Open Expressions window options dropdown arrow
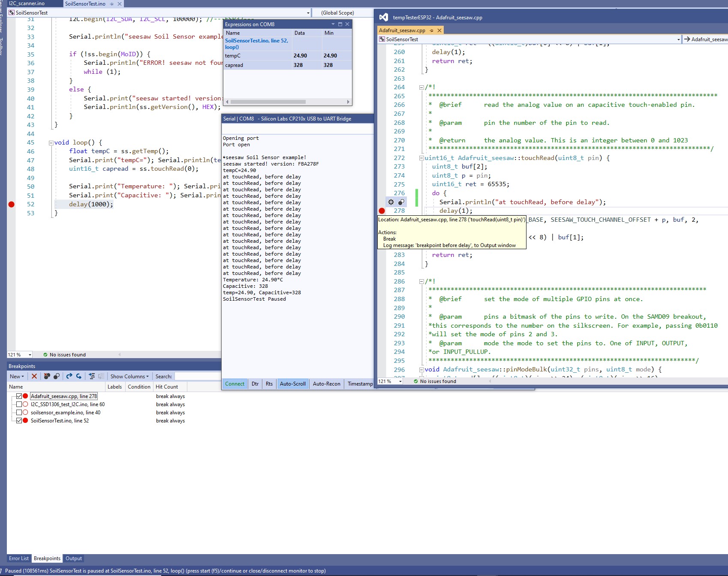 (x=333, y=24)
